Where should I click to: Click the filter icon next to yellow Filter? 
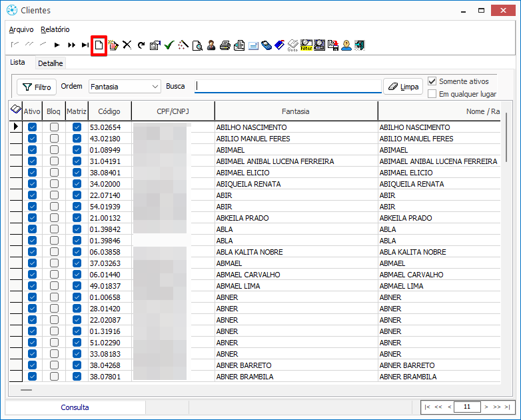pos(319,45)
